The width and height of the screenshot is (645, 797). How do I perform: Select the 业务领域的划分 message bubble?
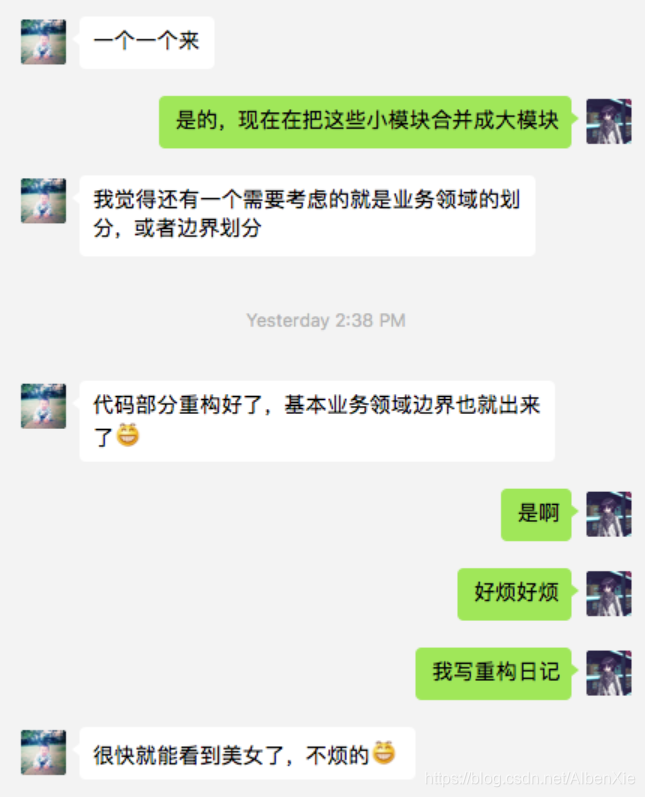point(308,216)
